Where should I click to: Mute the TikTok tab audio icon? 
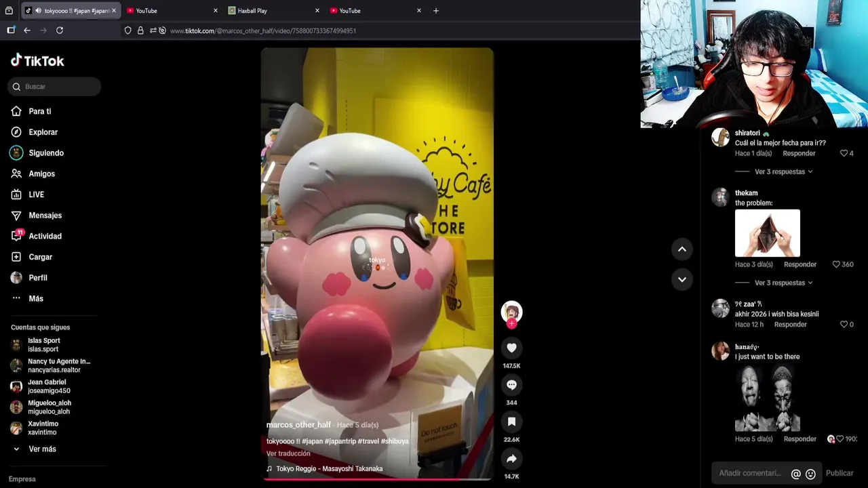[x=38, y=11]
